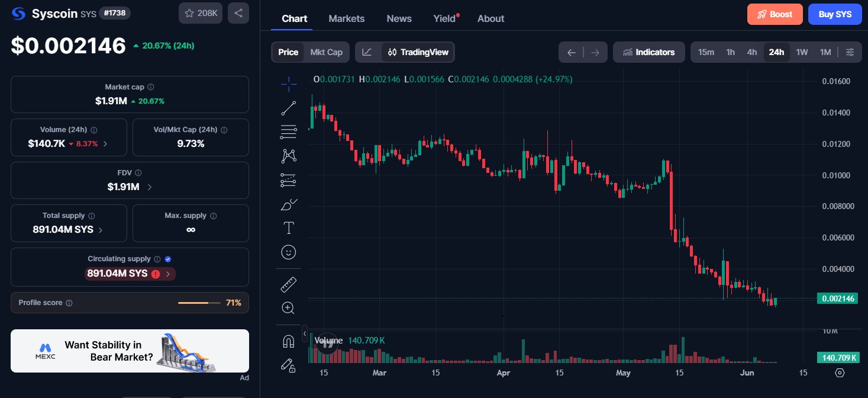This screenshot has height=398, width=868.
Task: Expand Volume (24h) details chevron
Action: click(x=105, y=143)
